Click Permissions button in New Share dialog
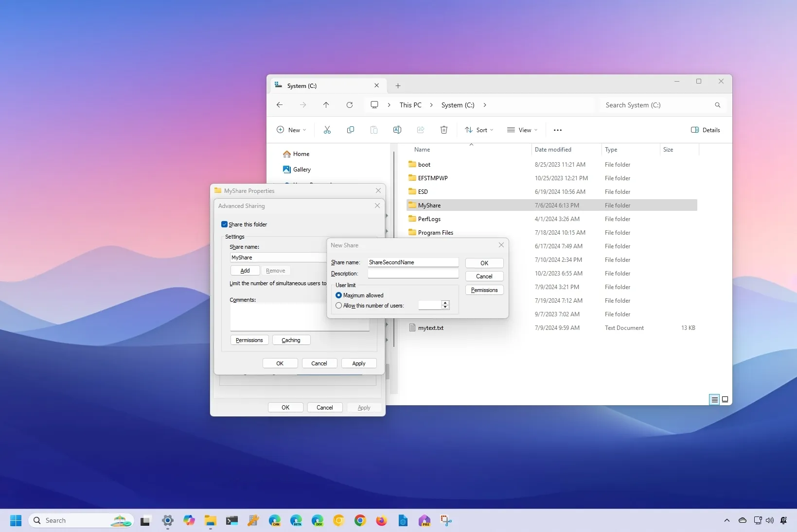The image size is (797, 532). (x=484, y=290)
